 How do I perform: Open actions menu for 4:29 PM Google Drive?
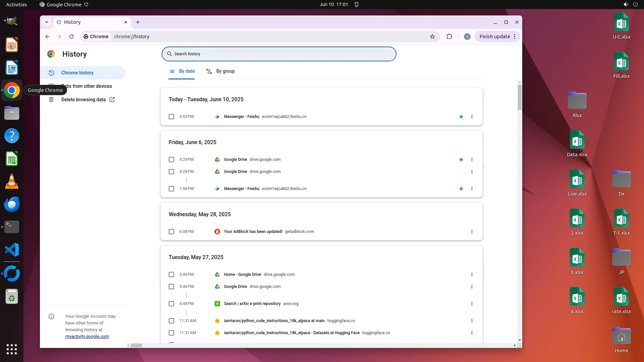pos(472,160)
